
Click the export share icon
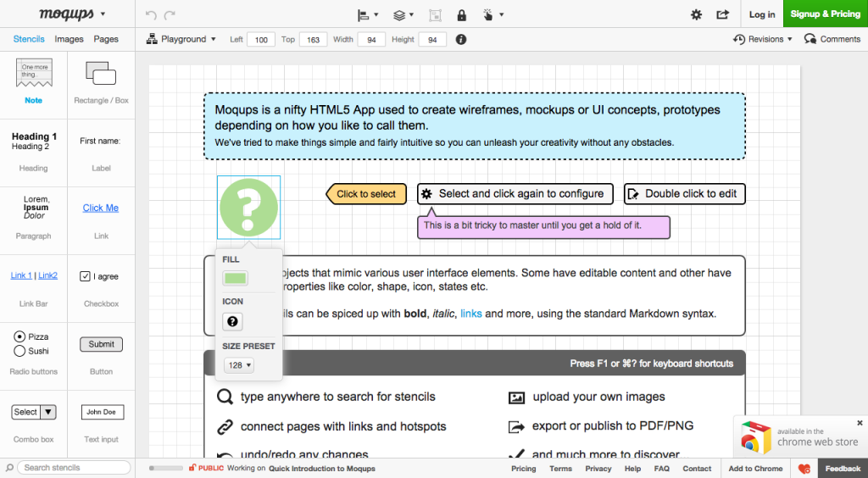coord(722,15)
